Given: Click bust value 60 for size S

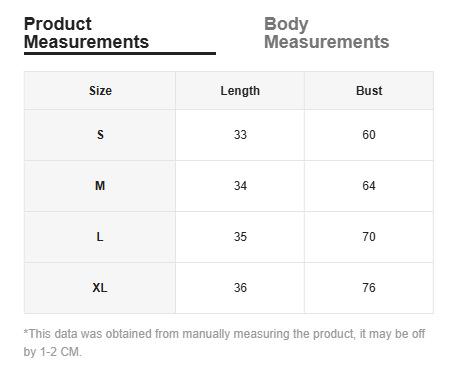Looking at the screenshot, I should [369, 135].
